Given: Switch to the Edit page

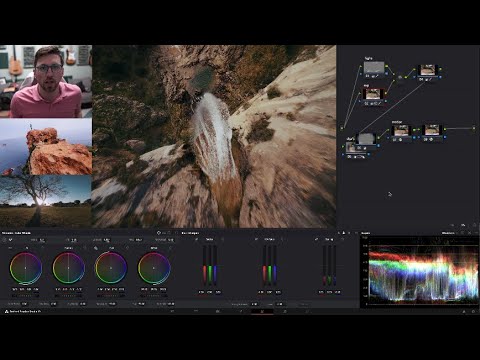Looking at the screenshot, I should (218, 311).
